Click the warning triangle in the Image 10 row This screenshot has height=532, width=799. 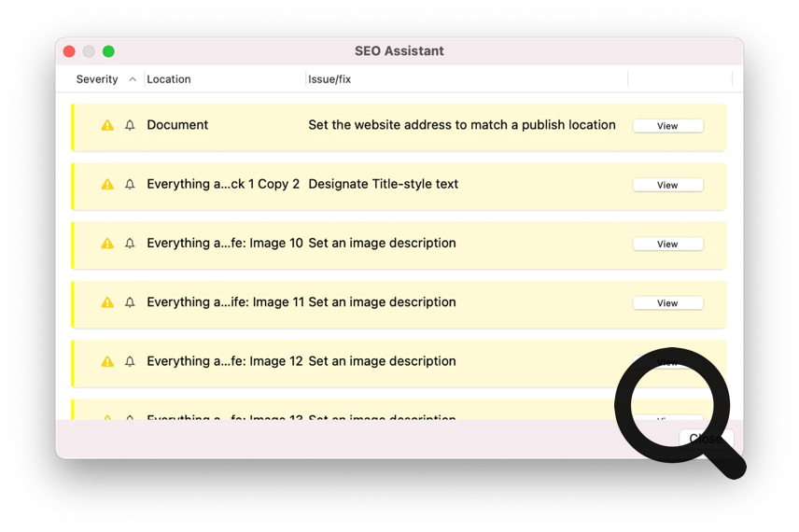click(x=107, y=244)
